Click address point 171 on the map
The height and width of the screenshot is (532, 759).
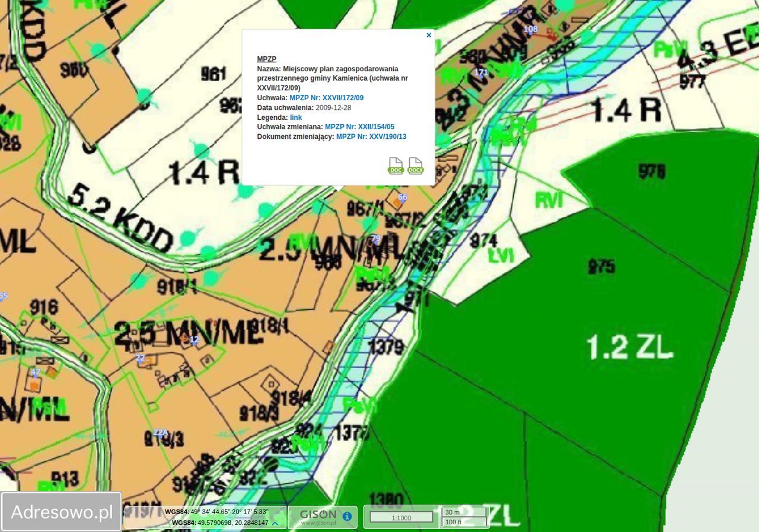tap(481, 72)
